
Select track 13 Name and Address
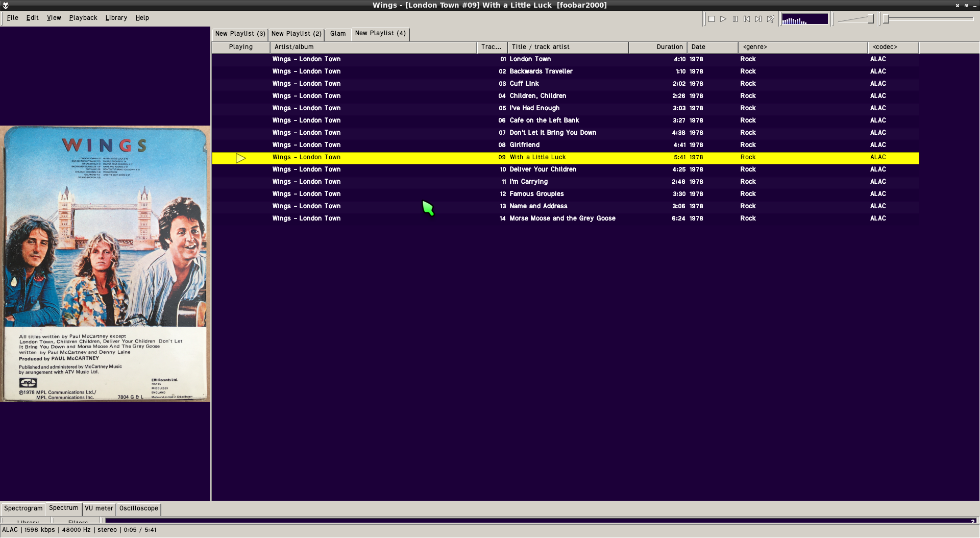pyautogui.click(x=566, y=206)
